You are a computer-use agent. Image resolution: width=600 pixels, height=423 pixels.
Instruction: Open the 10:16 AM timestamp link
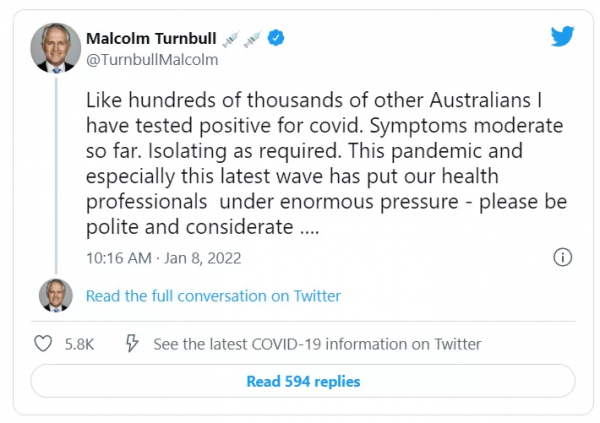118,257
